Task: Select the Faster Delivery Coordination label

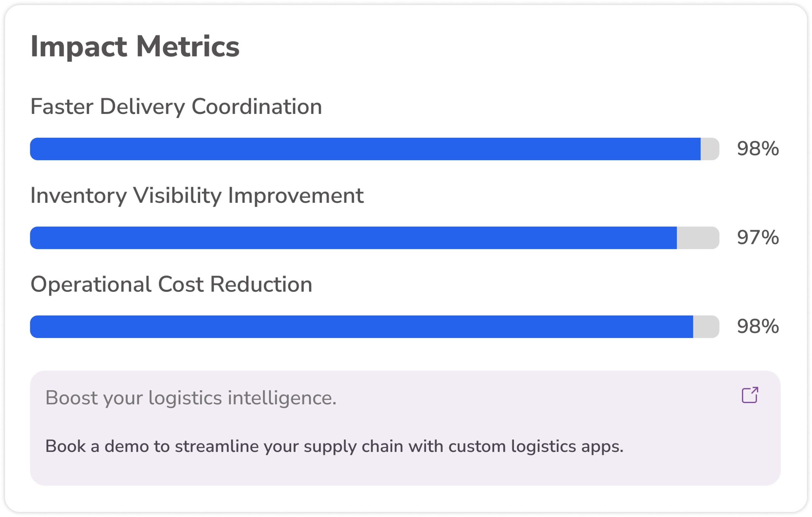Action: (x=176, y=107)
